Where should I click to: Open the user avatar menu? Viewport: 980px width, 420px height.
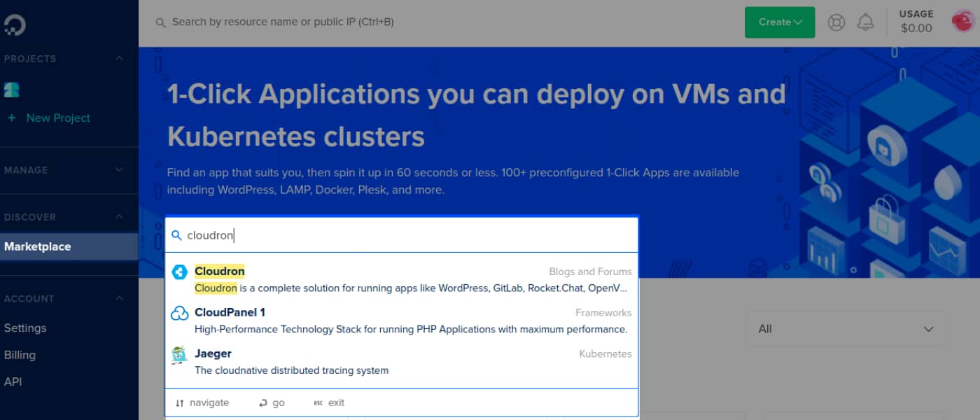click(x=964, y=21)
